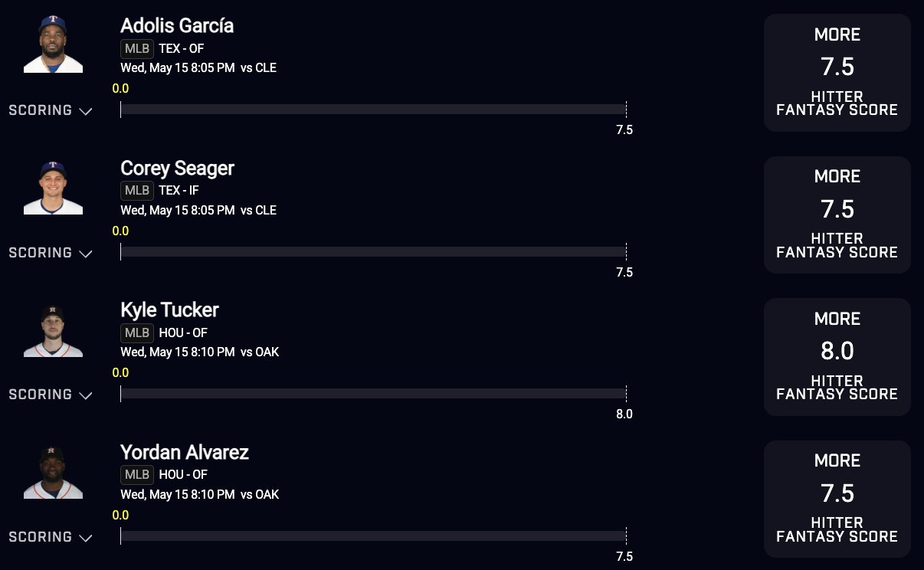Select Adolis García's More 7.5 card

tap(837, 73)
